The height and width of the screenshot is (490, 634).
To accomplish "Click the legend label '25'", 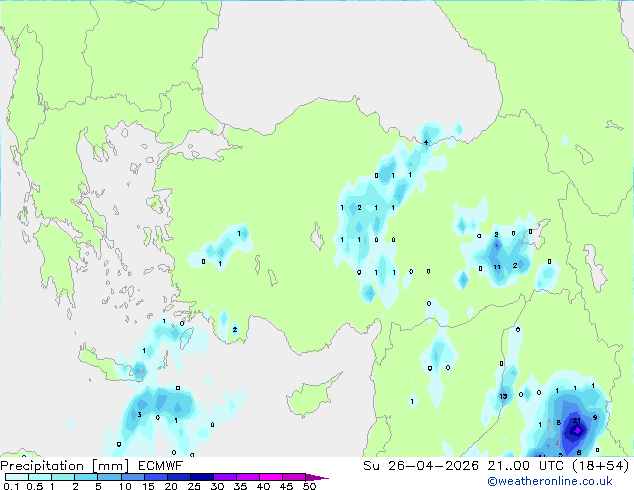I will [x=194, y=486].
